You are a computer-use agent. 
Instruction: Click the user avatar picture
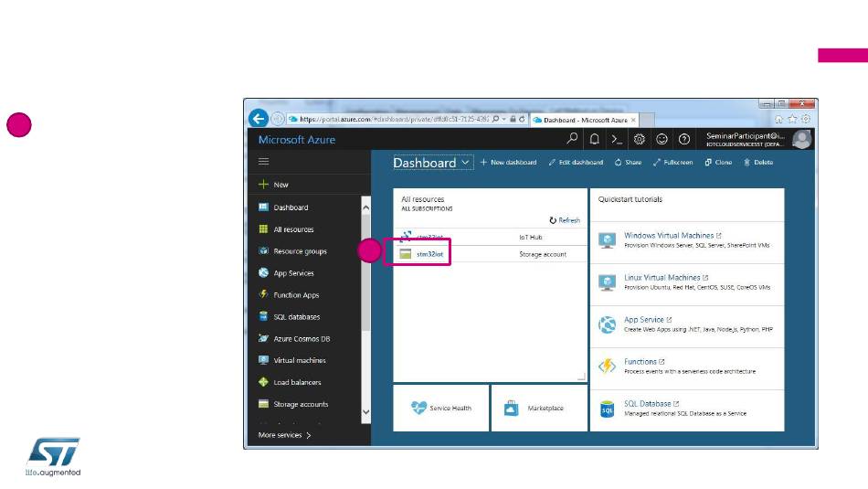(x=801, y=140)
